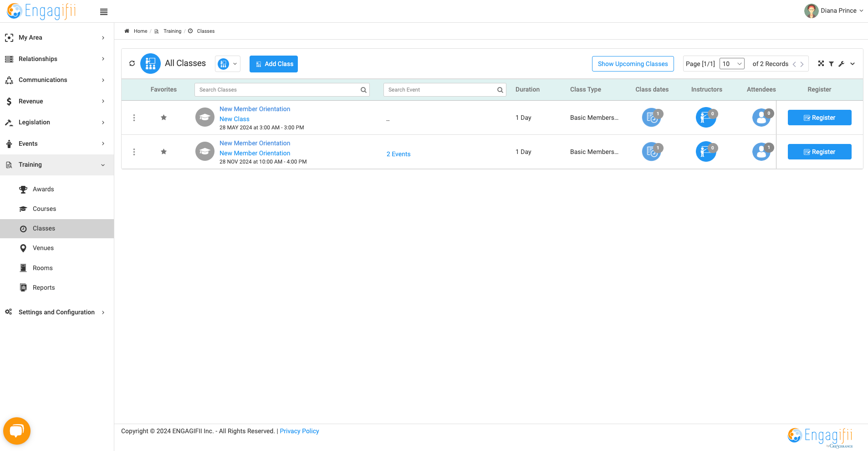Click the filter funnel icon

[x=831, y=64]
